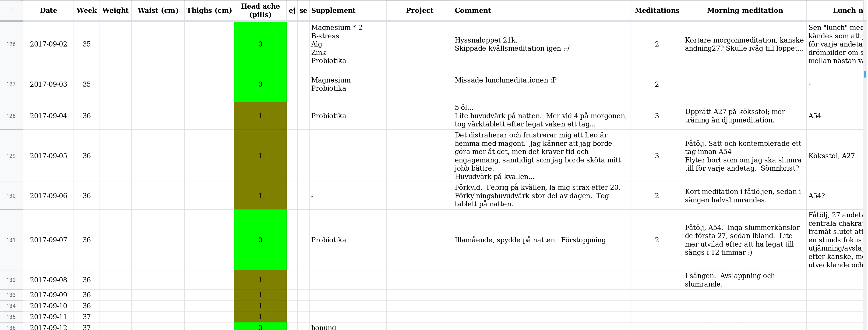Select row number 128
The image size is (868, 330).
point(11,116)
